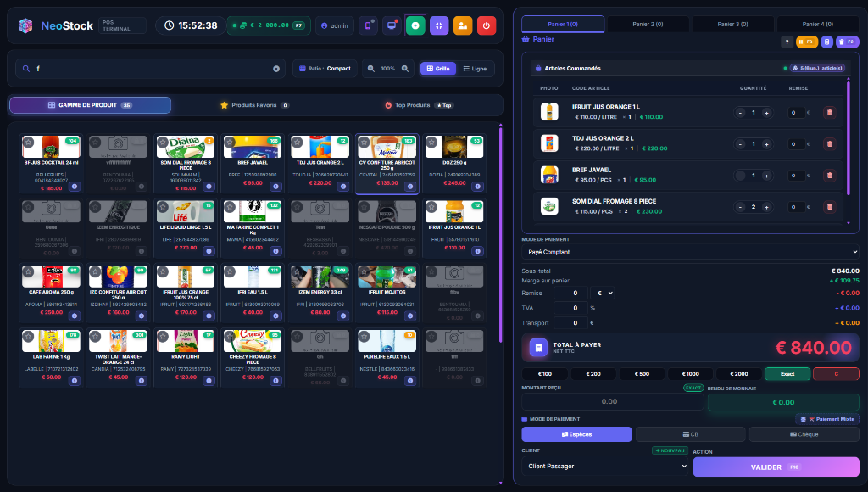Screen dimensions: 868x492
Task: Decrease quantity of SOM DIAL FROMAGE 8 PIECE
Action: (x=740, y=207)
